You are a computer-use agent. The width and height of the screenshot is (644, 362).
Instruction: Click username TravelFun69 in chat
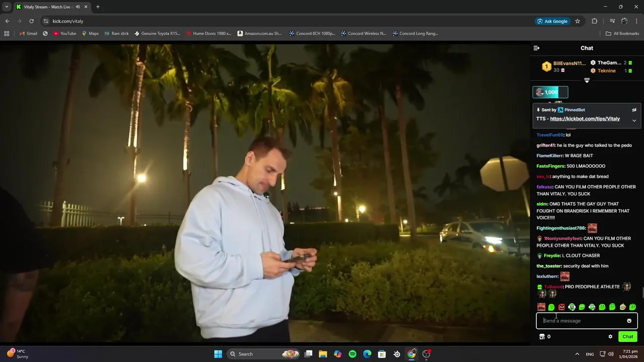550,135
